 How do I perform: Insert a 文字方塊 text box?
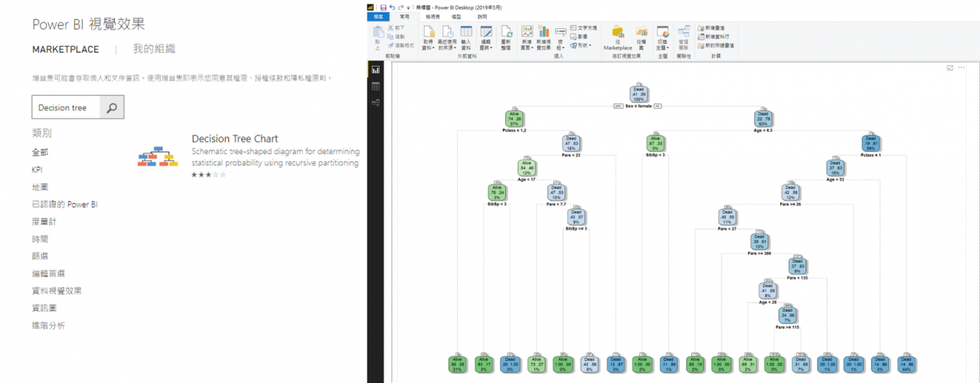(x=583, y=28)
